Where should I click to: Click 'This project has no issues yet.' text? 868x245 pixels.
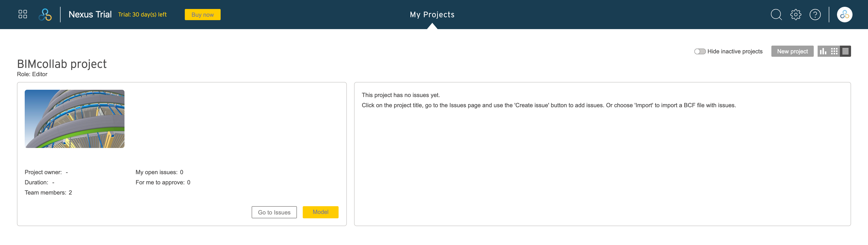[x=401, y=95]
